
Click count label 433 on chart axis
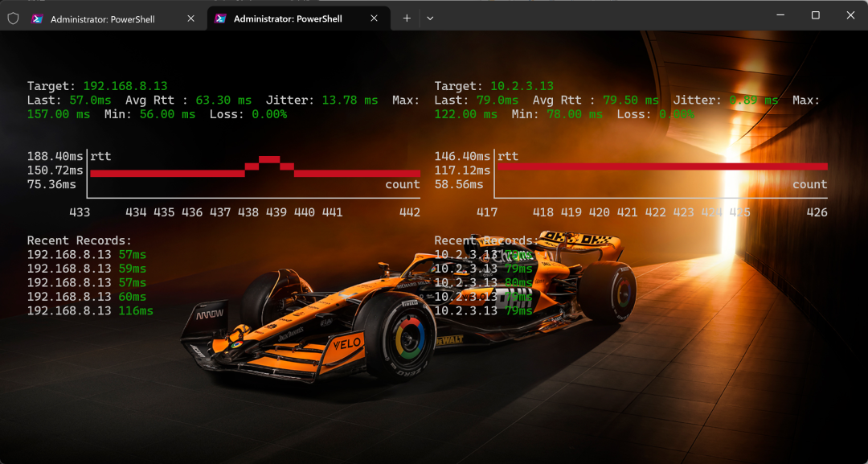point(80,212)
